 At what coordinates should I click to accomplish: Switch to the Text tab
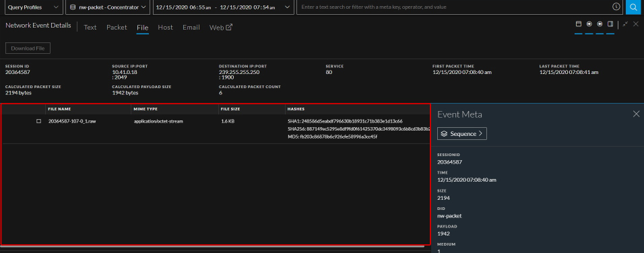click(90, 28)
